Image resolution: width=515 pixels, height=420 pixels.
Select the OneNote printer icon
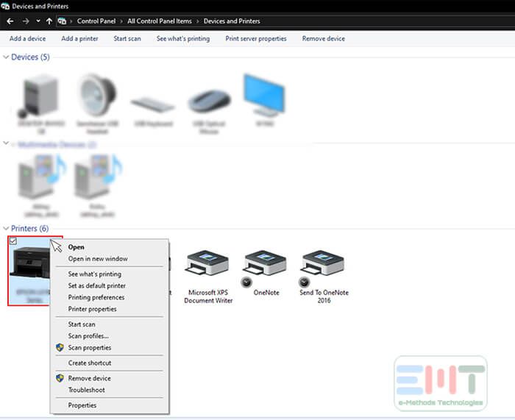click(263, 265)
